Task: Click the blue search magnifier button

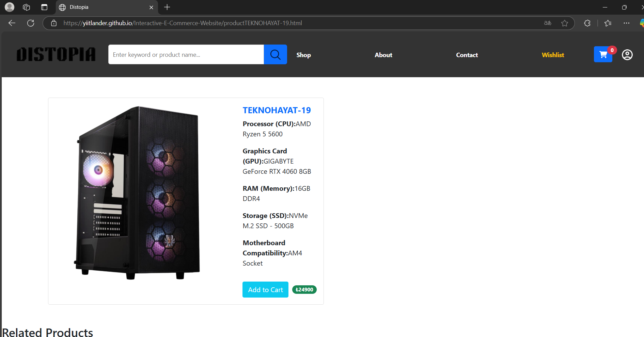Action: coord(275,54)
